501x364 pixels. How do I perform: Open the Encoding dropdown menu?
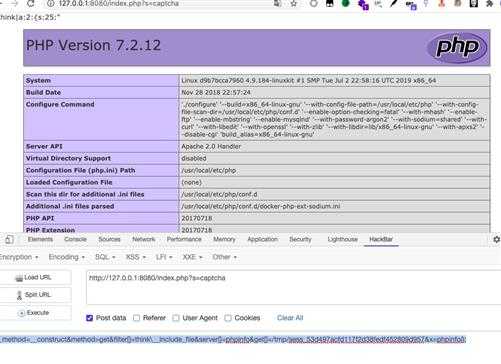point(67,257)
